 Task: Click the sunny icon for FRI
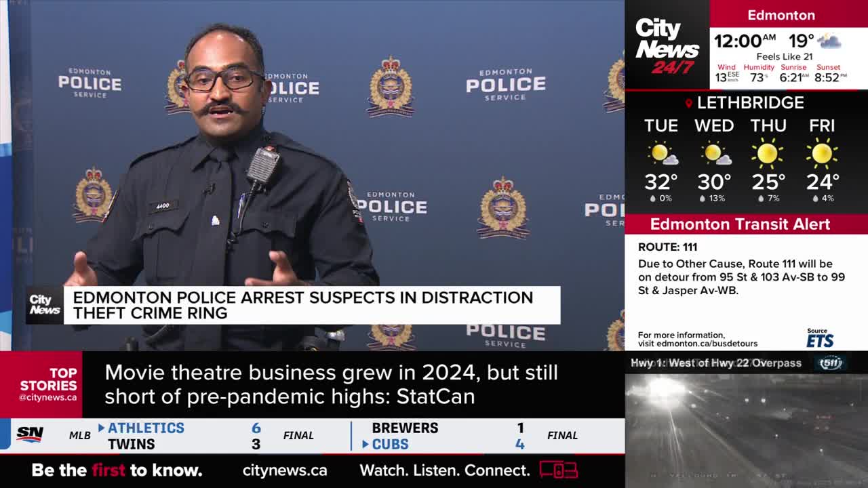[822, 154]
